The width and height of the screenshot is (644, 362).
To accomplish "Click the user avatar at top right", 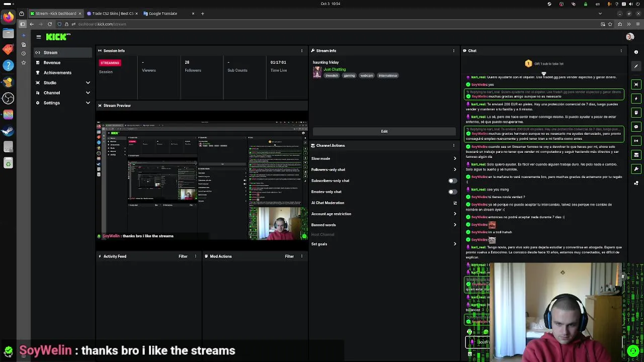I will click(x=629, y=37).
